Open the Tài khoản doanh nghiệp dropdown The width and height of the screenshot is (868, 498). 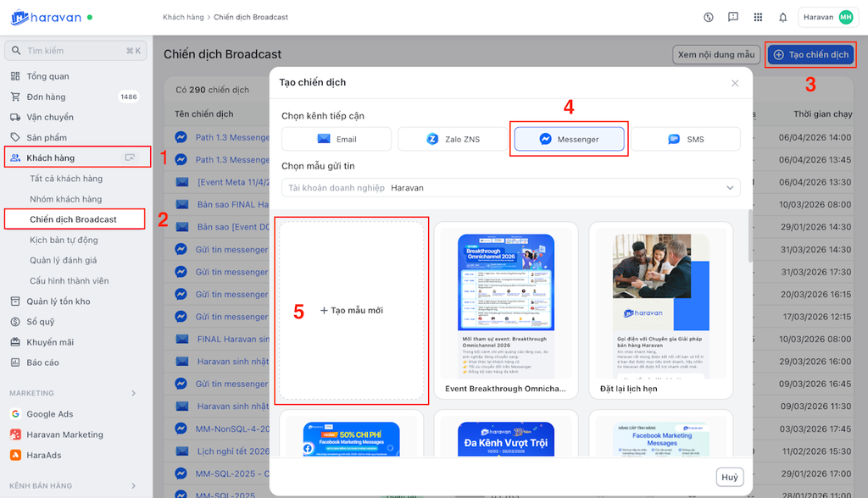coord(510,187)
